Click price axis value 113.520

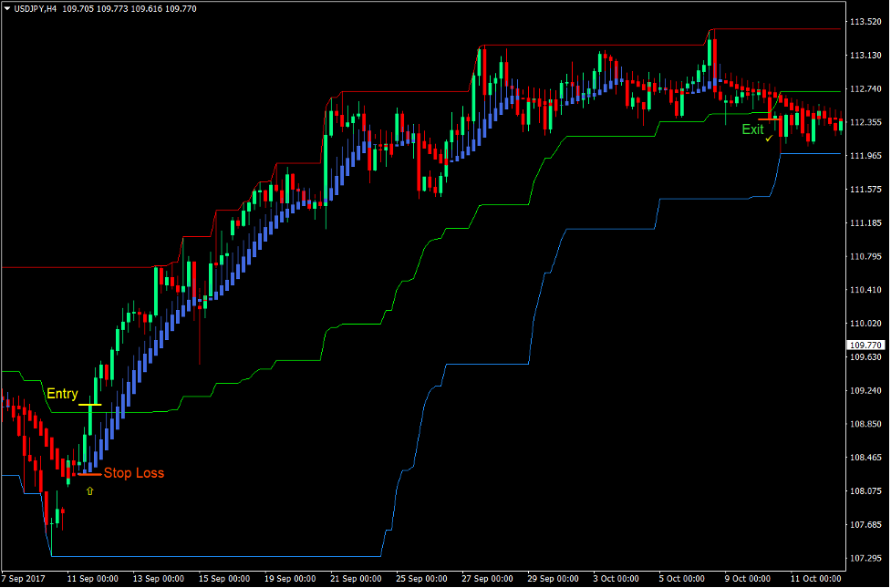coord(865,22)
